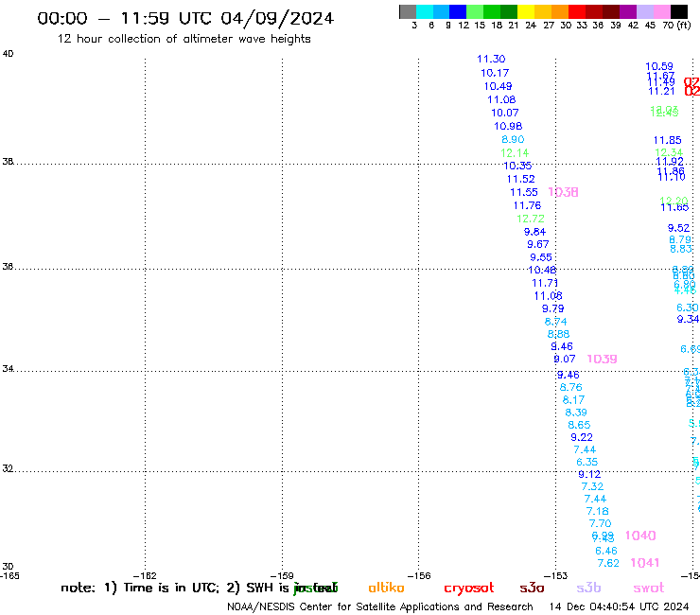
Task: Click the 'cryosat' satellite legend label
Action: pos(469,588)
